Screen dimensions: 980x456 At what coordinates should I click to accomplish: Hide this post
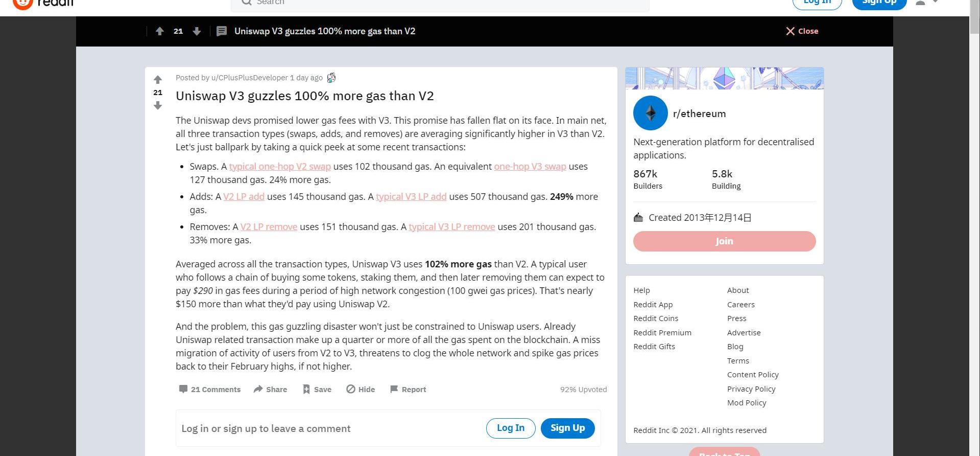[361, 390]
